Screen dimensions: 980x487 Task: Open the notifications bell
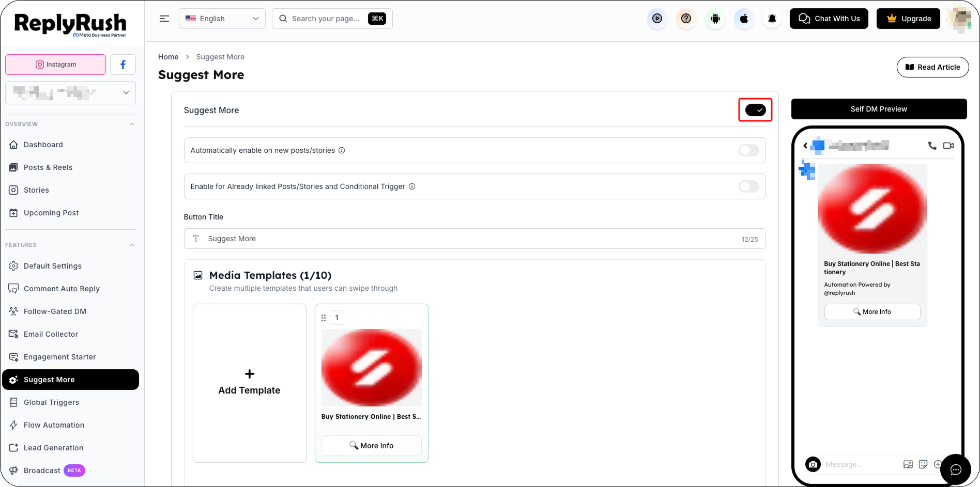[772, 19]
